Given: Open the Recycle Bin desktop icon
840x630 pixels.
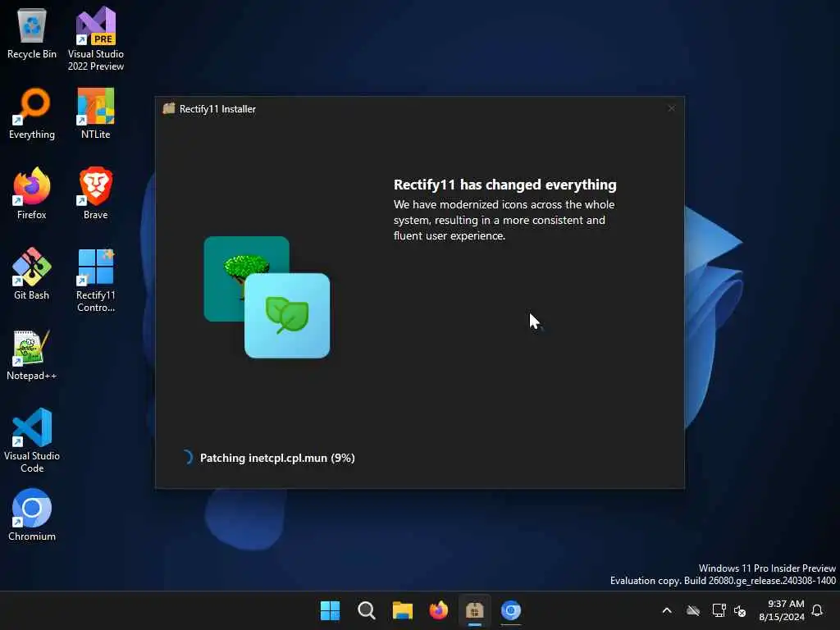Looking at the screenshot, I should coord(32,34).
